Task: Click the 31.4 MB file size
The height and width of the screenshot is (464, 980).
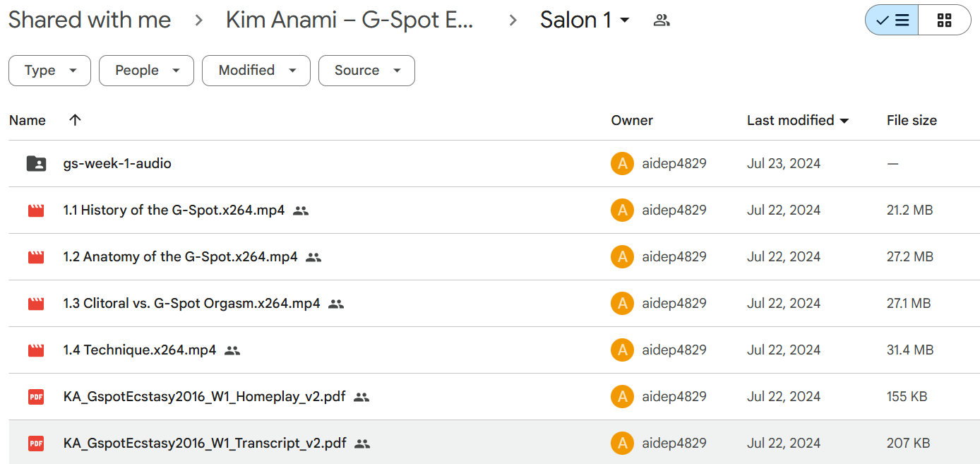Action: pos(910,350)
